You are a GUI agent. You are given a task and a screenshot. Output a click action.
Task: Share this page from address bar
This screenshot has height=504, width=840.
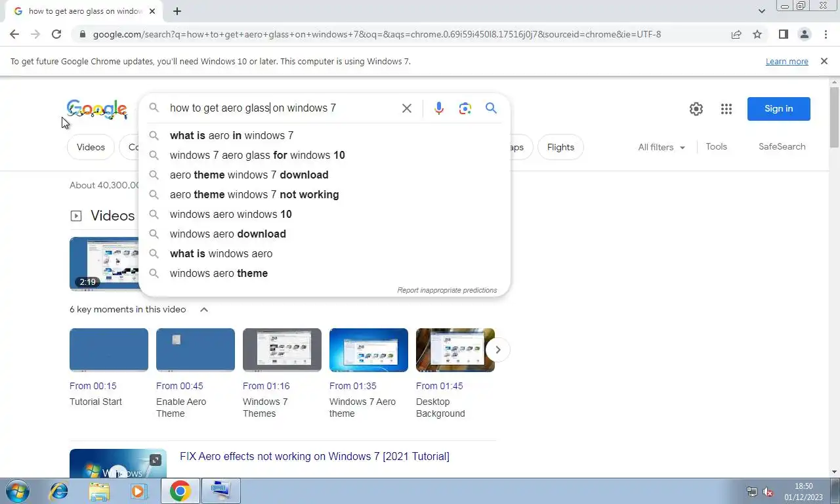click(736, 34)
